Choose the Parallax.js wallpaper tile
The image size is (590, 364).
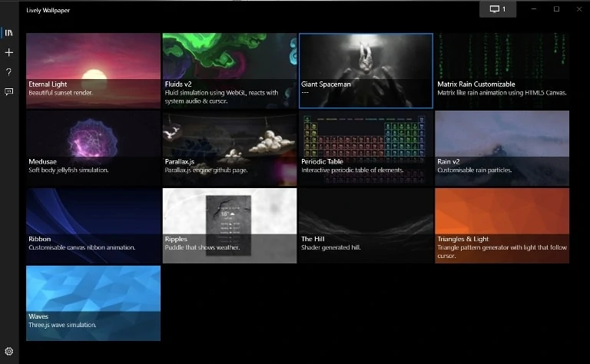(230, 148)
